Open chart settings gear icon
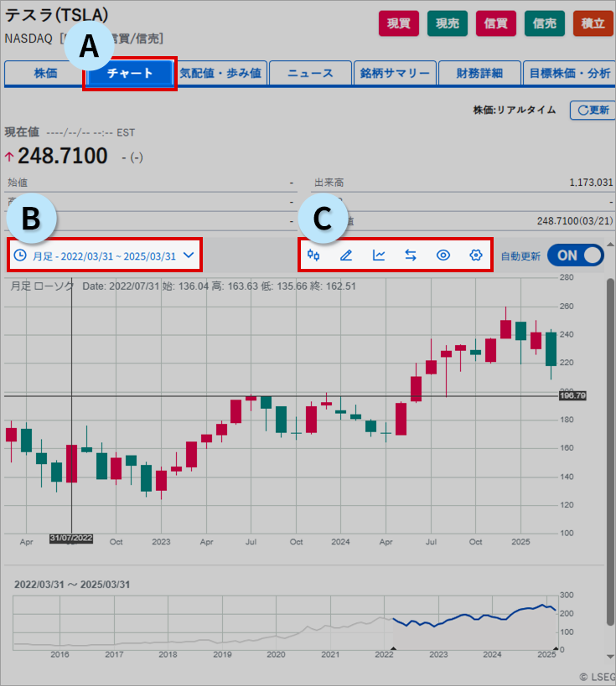 476,255
